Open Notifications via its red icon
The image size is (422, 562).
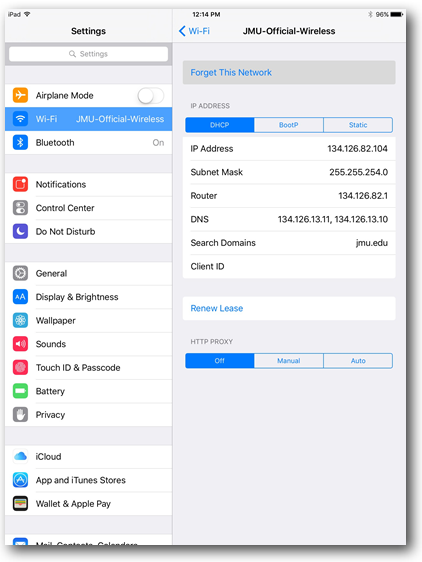tap(20, 184)
